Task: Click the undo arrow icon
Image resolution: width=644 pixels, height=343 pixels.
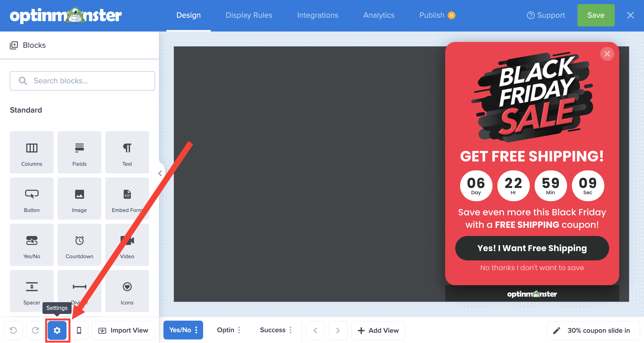Action: [13, 330]
